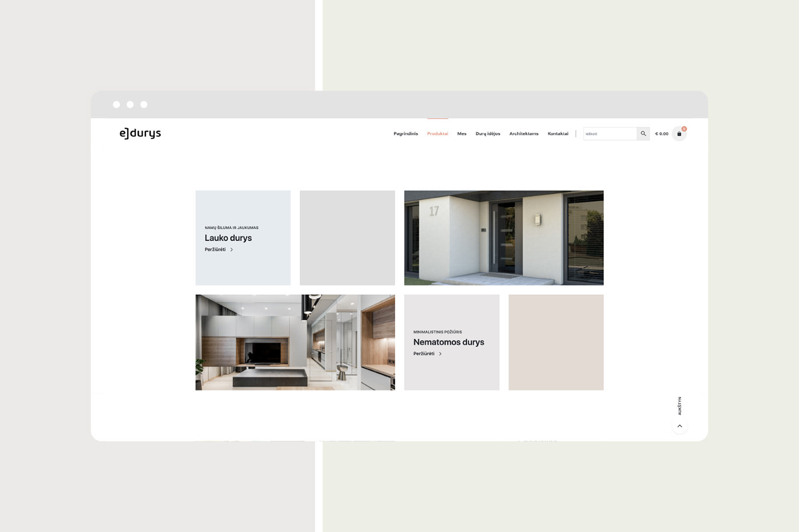
Task: Click the empty grey tile beside Lauko durys
Action: 347,238
